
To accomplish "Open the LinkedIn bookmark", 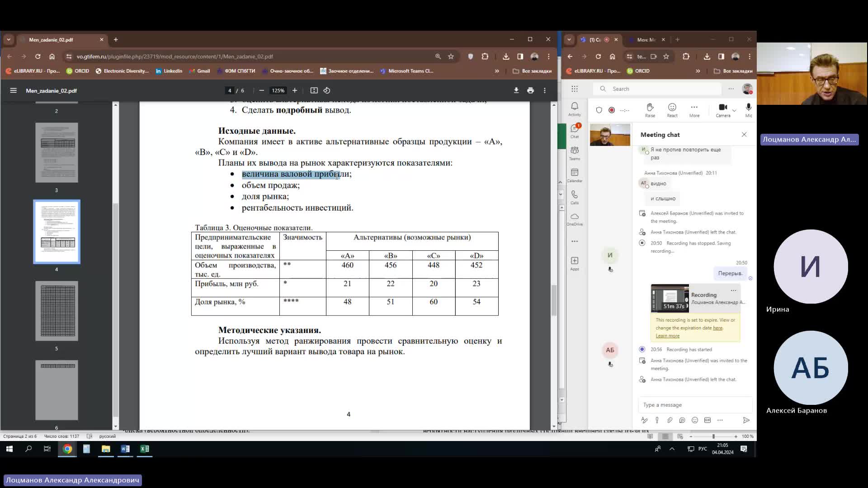I will point(169,71).
